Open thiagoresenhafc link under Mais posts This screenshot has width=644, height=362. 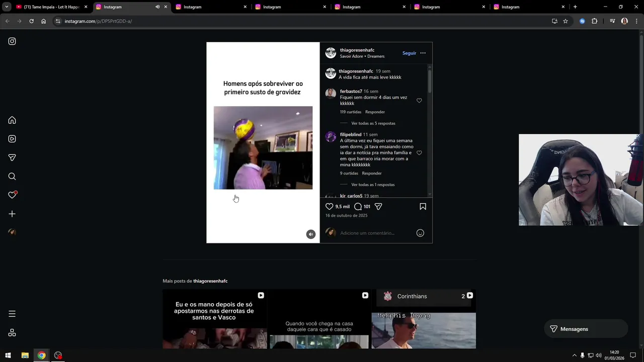coord(210,281)
